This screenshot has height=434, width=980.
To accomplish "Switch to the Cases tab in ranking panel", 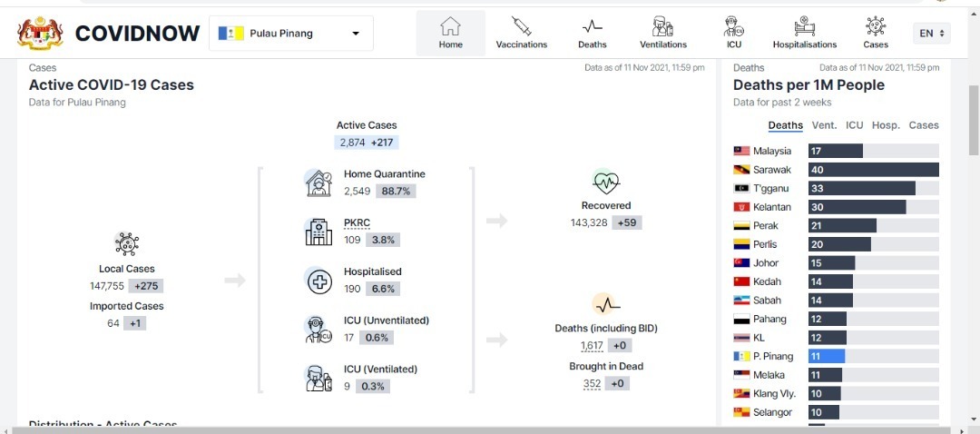I will (924, 125).
